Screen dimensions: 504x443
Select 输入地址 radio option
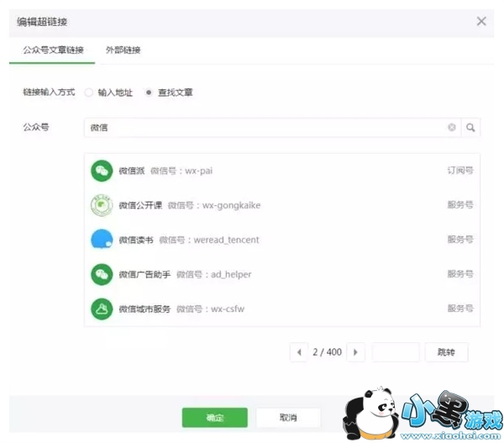click(x=89, y=92)
